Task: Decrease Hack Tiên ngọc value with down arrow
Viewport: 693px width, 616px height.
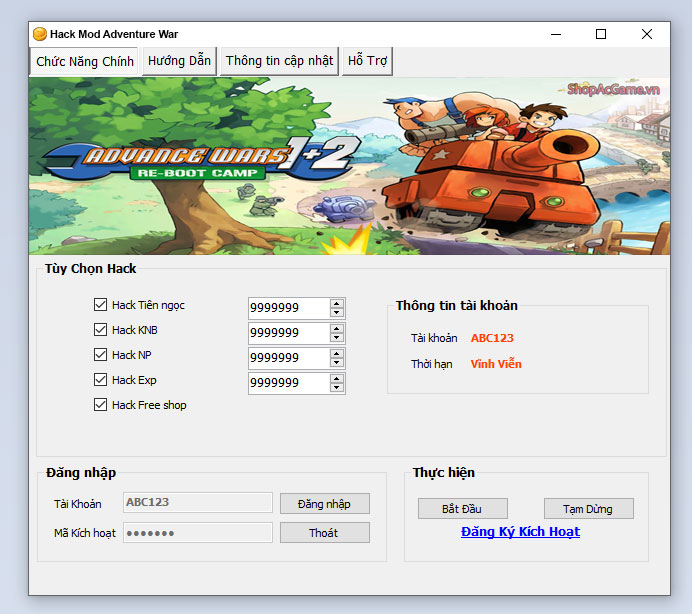Action: (337, 313)
